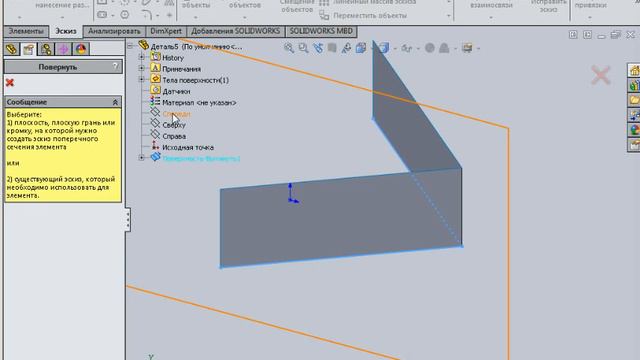
Task: Click Zoom to Fit in the view toolbar
Action: click(289, 48)
